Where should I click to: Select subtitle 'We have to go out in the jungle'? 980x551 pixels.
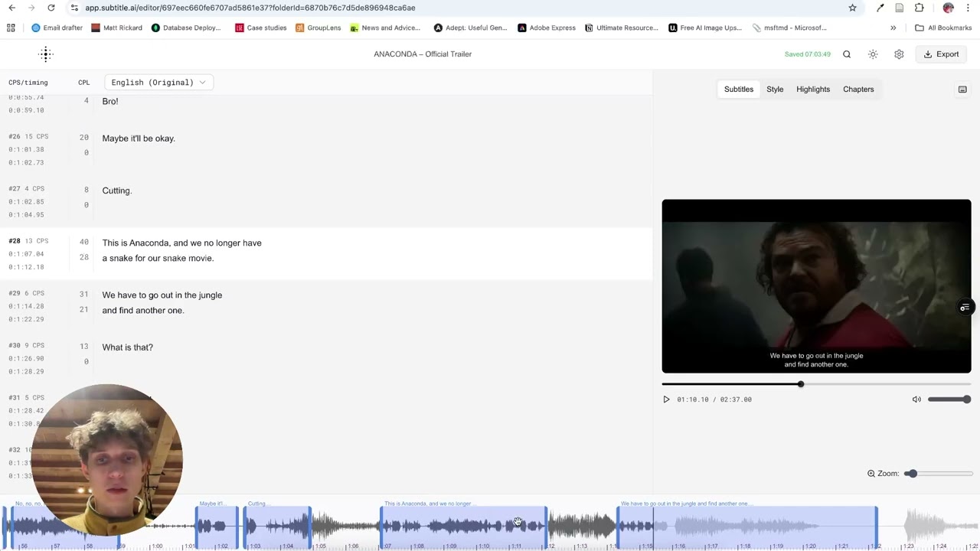click(x=162, y=295)
